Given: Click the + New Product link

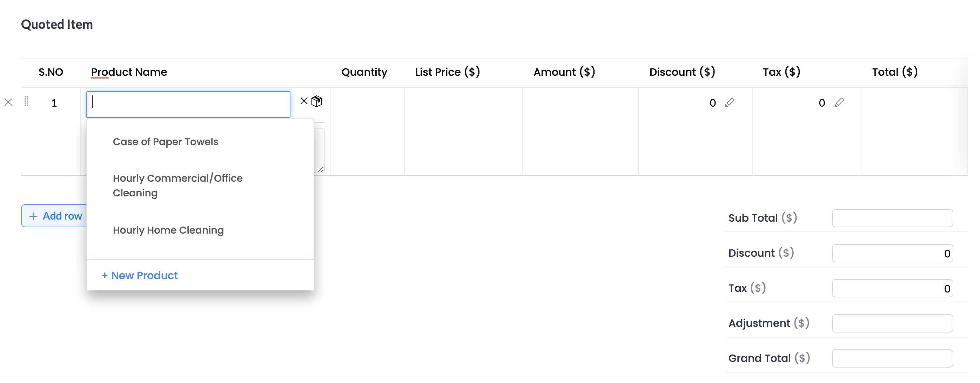Looking at the screenshot, I should tap(140, 275).
